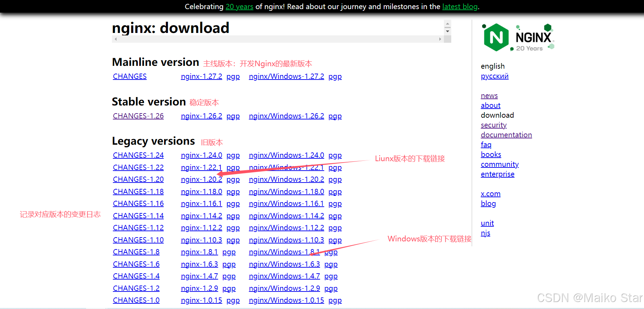Download nginx/Windows-1.20.2
The height and width of the screenshot is (309, 644).
[x=286, y=179]
